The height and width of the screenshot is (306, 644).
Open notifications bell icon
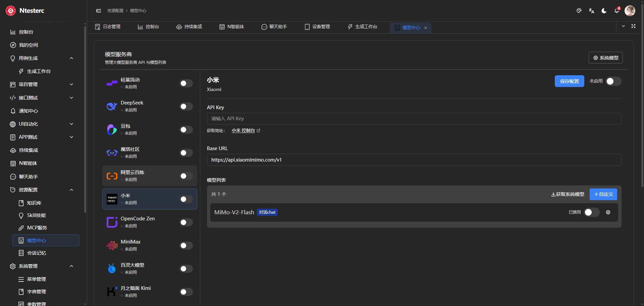pos(616,11)
